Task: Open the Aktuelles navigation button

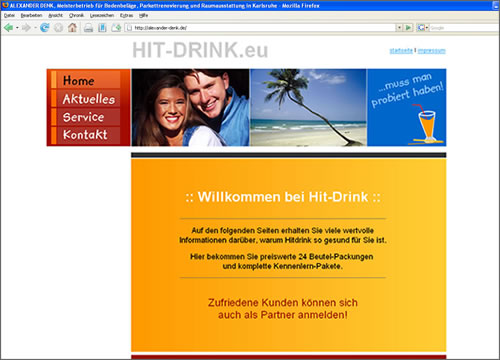Action: [86, 99]
